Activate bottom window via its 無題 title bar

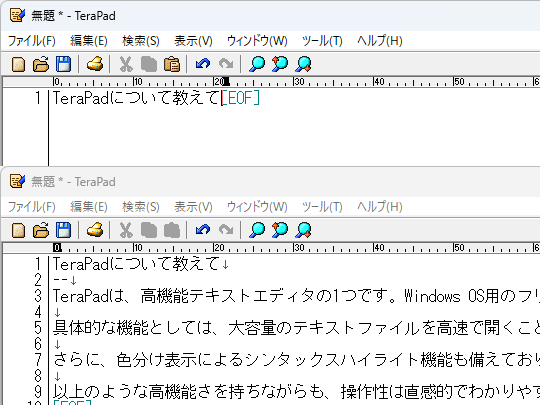(270, 181)
